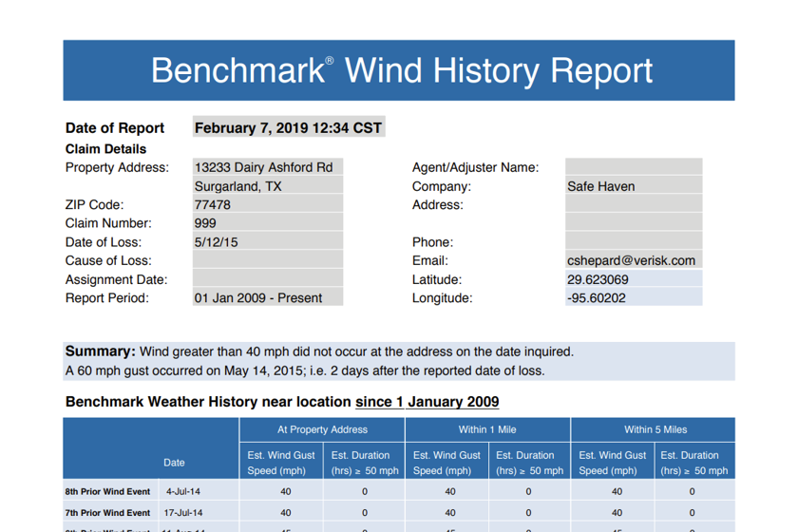The height and width of the screenshot is (532, 798).
Task: Click the empty Agent/Adjuster Name field
Action: 634,167
